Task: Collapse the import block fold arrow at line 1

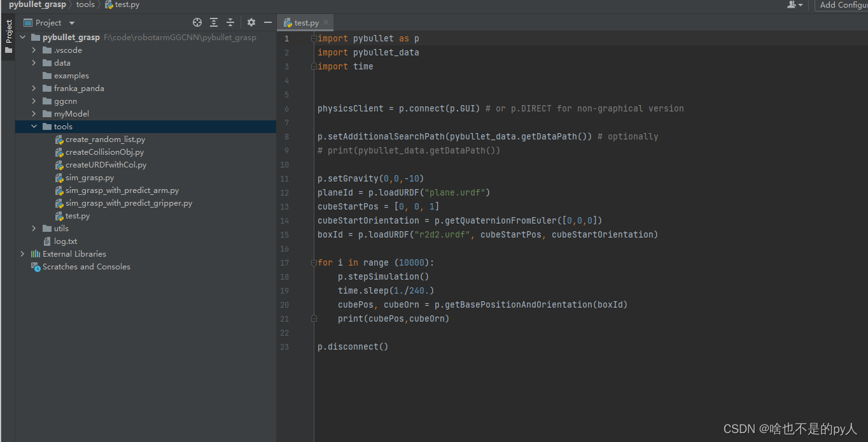Action: pos(312,38)
